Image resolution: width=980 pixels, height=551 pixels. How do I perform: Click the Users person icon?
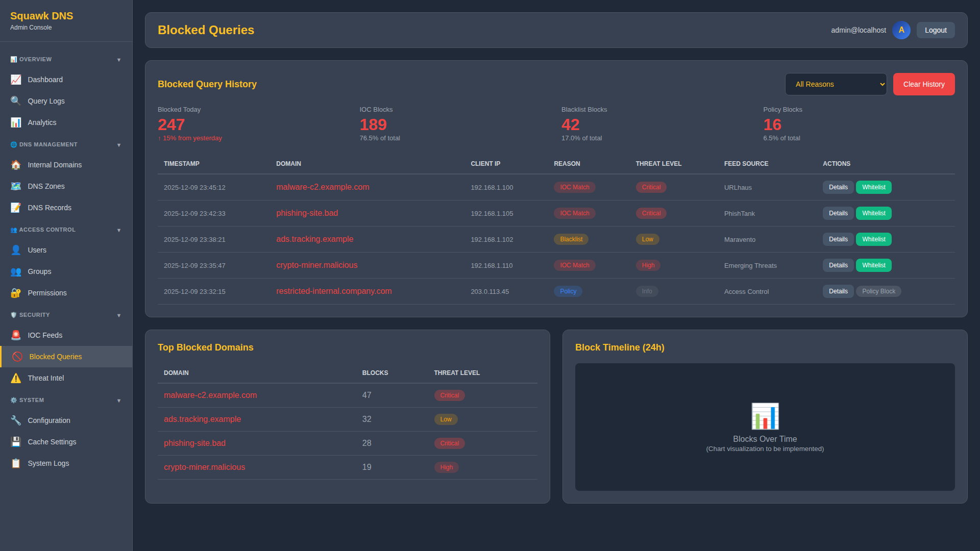16,250
